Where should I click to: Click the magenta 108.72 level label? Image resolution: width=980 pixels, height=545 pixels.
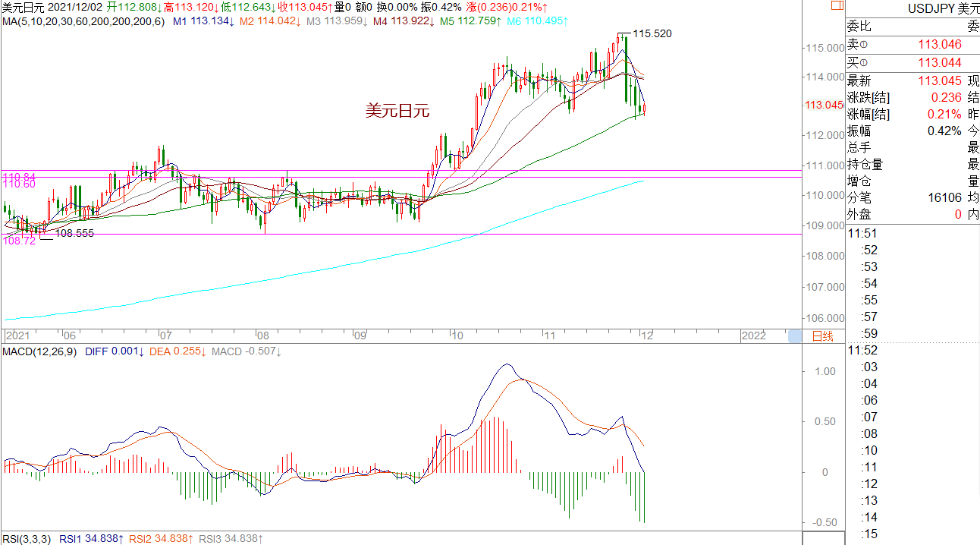coord(18,240)
